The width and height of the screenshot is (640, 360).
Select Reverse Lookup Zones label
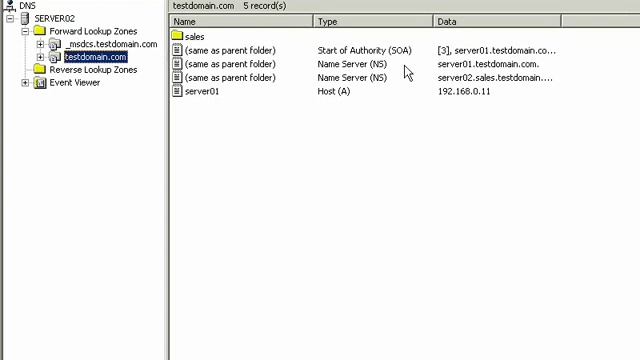[93, 70]
